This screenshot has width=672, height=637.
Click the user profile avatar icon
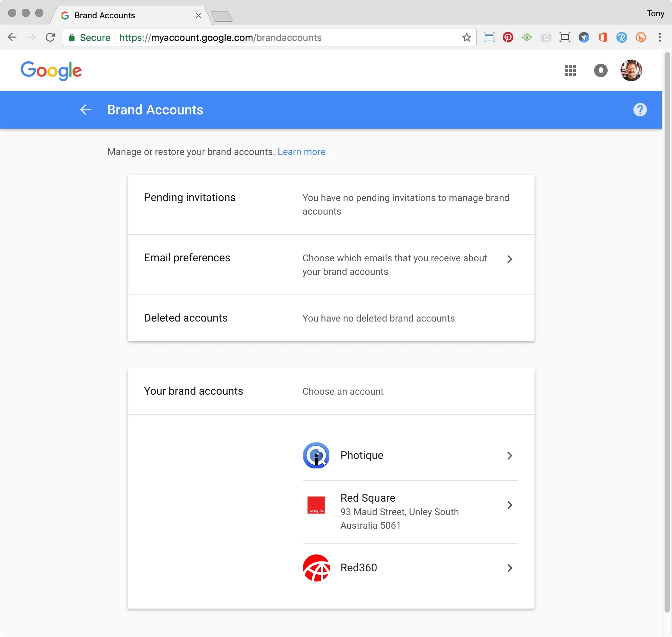click(632, 70)
